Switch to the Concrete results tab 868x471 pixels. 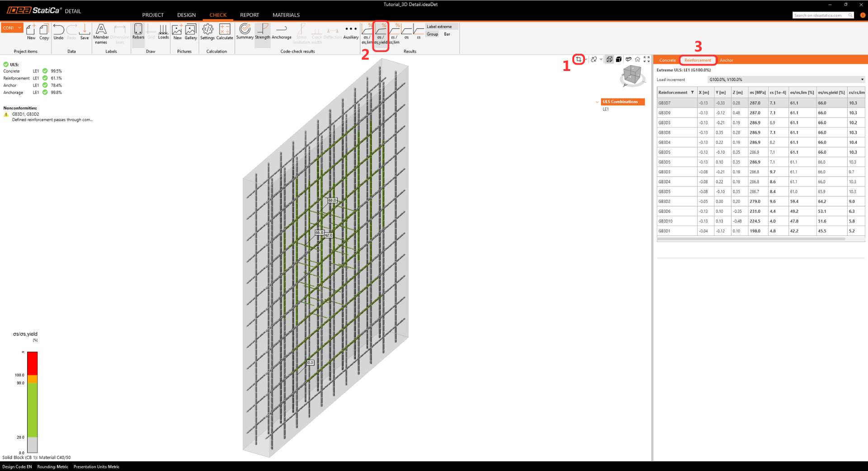click(667, 60)
